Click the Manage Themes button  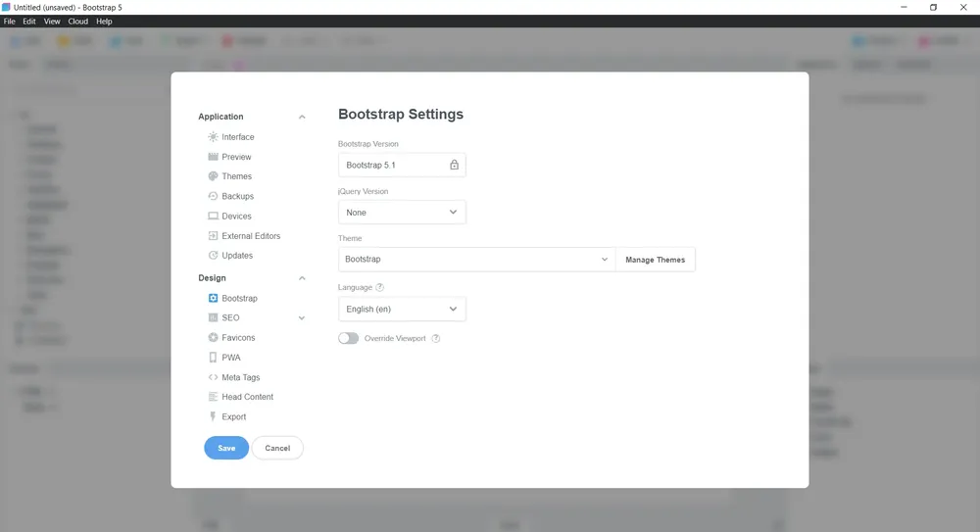pyautogui.click(x=655, y=260)
